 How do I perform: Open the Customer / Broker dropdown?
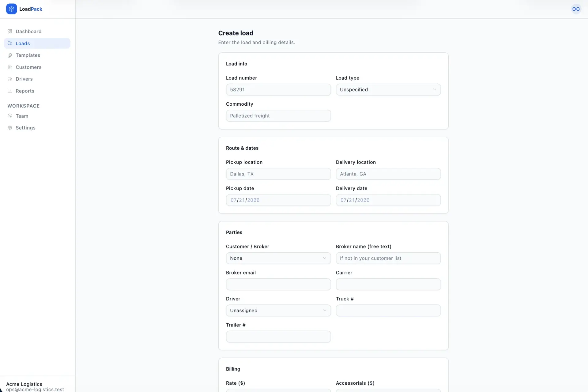pyautogui.click(x=278, y=258)
